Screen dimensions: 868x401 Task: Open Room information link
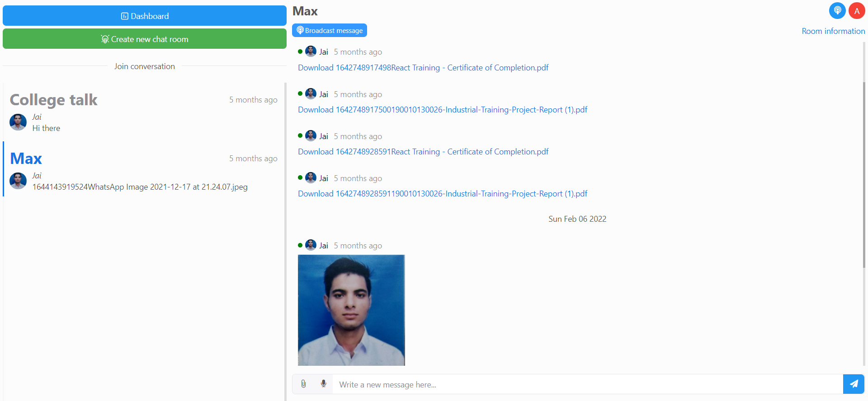(x=833, y=31)
